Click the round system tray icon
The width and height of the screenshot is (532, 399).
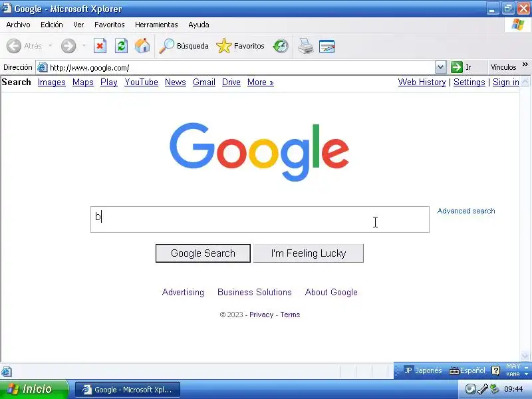click(x=470, y=389)
